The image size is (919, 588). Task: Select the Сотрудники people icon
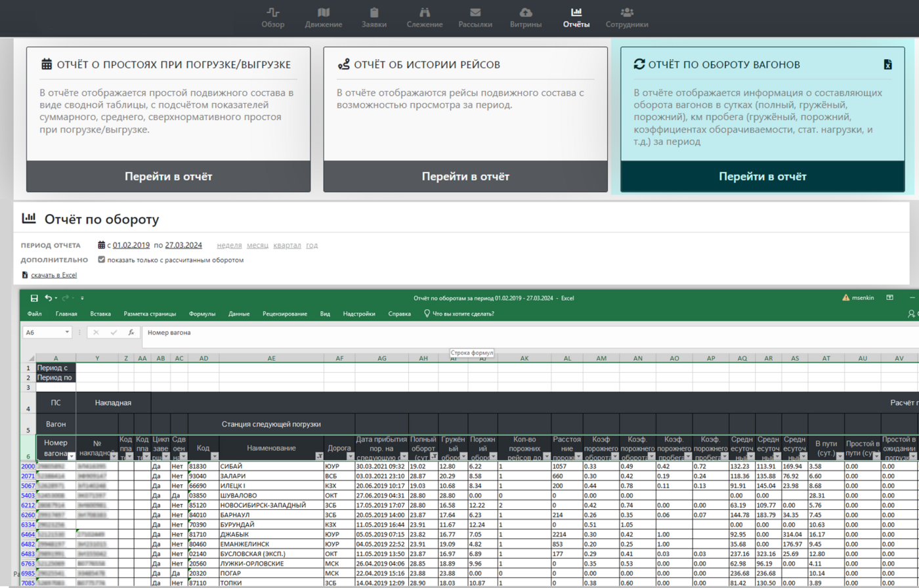tap(626, 12)
